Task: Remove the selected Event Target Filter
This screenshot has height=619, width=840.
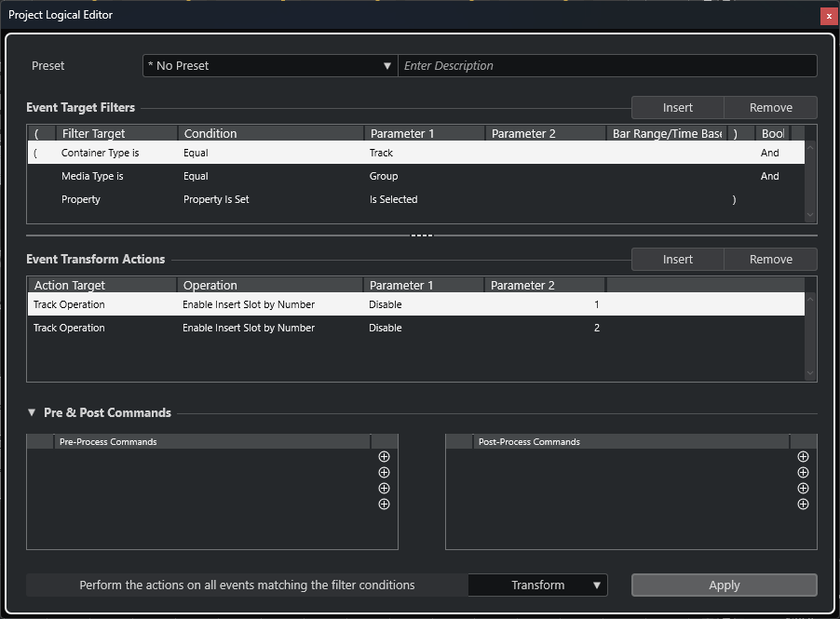Action: click(770, 108)
